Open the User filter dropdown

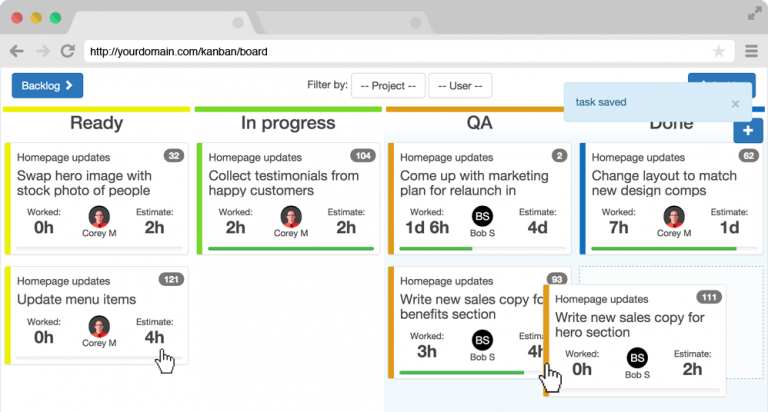(x=460, y=86)
